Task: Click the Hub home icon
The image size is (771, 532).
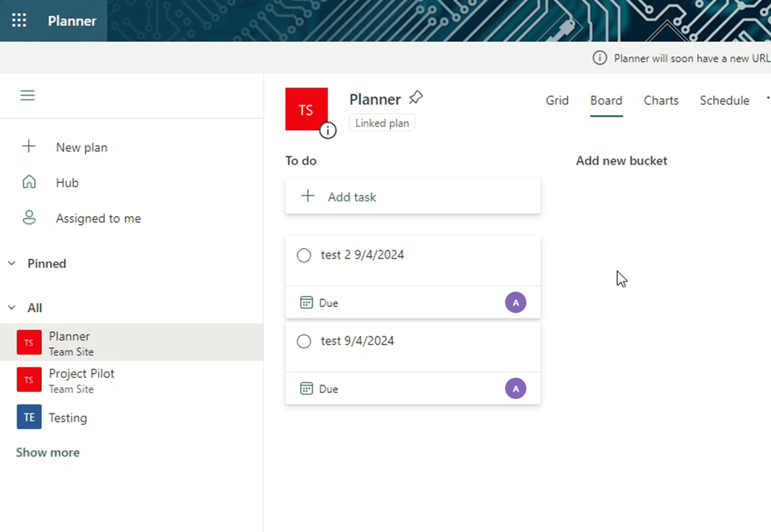Action: pos(29,182)
